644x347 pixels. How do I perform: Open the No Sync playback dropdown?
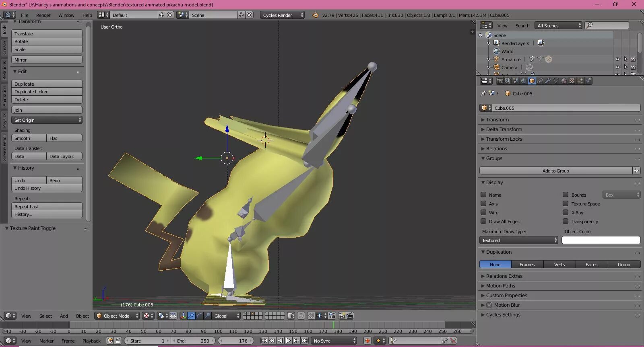[334, 341]
